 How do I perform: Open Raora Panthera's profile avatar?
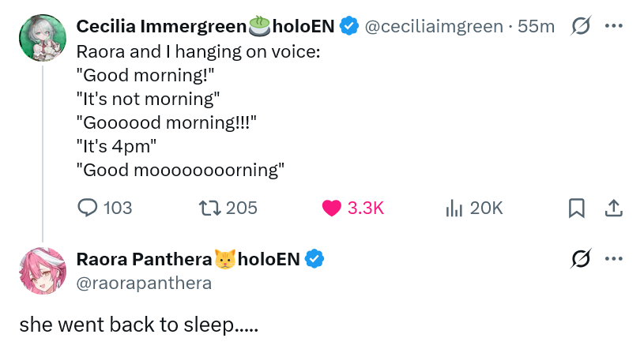click(x=42, y=270)
